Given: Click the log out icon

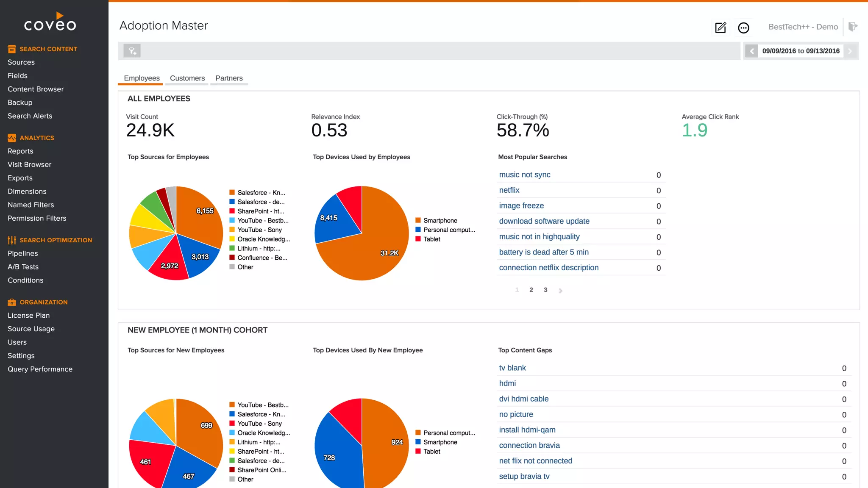Looking at the screenshot, I should pos(853,27).
